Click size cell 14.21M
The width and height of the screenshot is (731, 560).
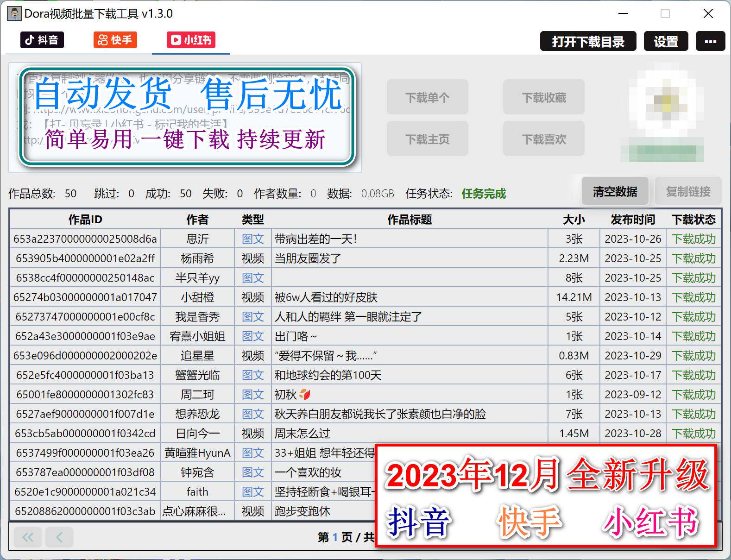(574, 297)
